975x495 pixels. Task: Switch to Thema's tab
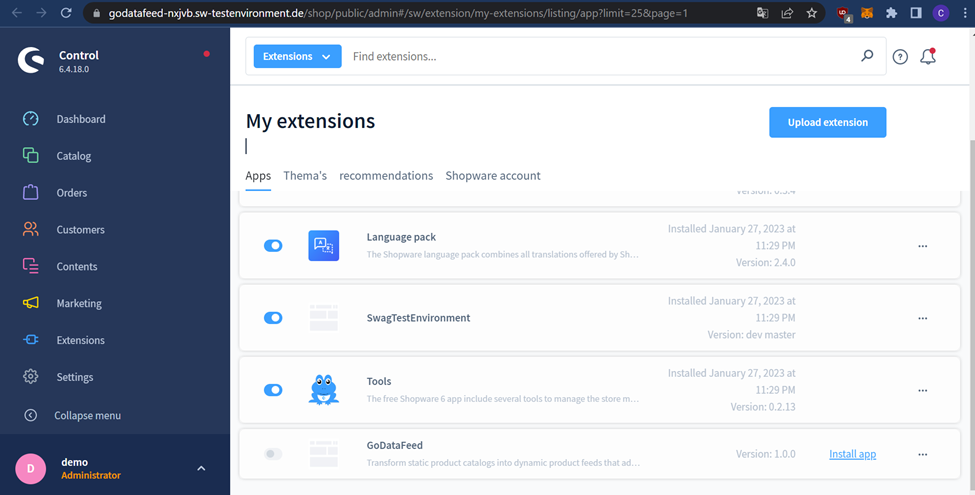click(x=305, y=176)
